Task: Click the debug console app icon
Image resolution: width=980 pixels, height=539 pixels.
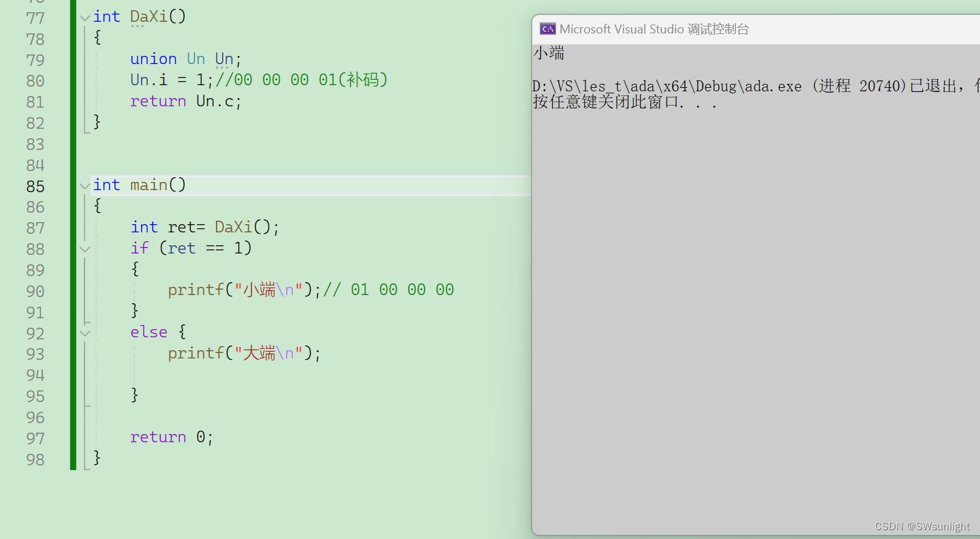Action: tap(547, 29)
